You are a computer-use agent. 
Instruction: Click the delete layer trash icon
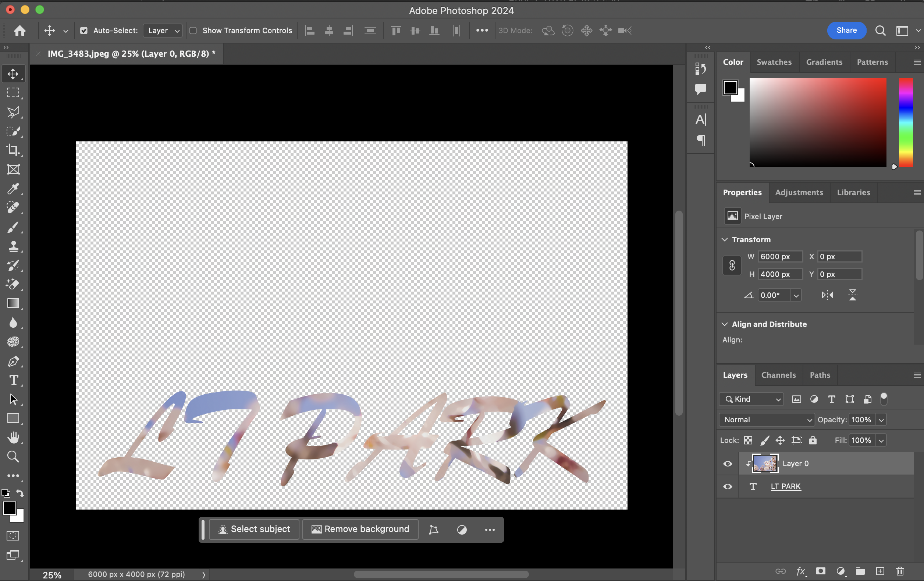[x=900, y=571]
